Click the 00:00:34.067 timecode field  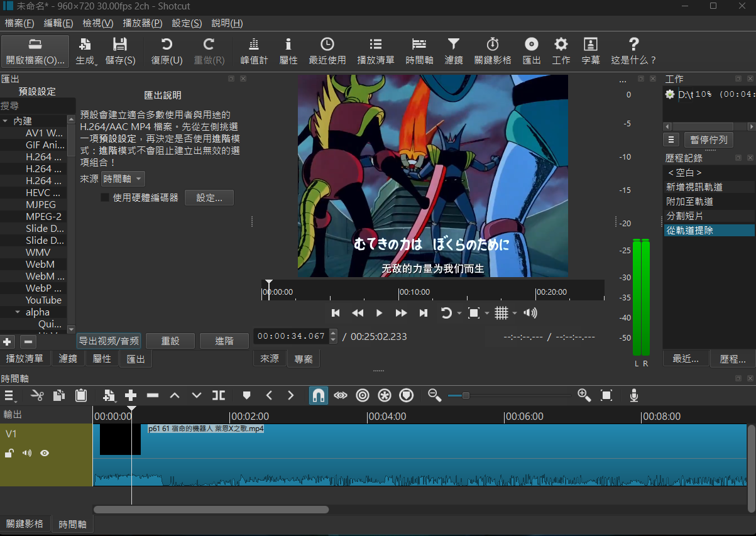[291, 336]
